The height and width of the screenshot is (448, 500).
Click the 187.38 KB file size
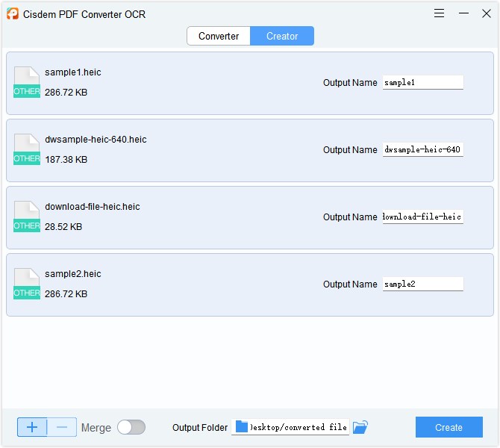66,159
